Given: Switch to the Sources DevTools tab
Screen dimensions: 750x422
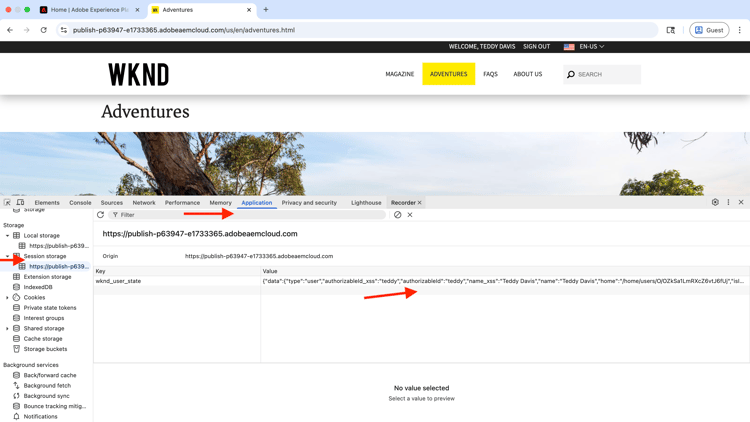Looking at the screenshot, I should point(111,203).
